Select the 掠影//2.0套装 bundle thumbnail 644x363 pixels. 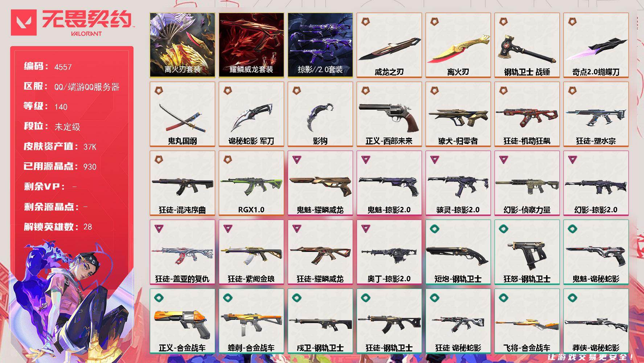point(320,45)
